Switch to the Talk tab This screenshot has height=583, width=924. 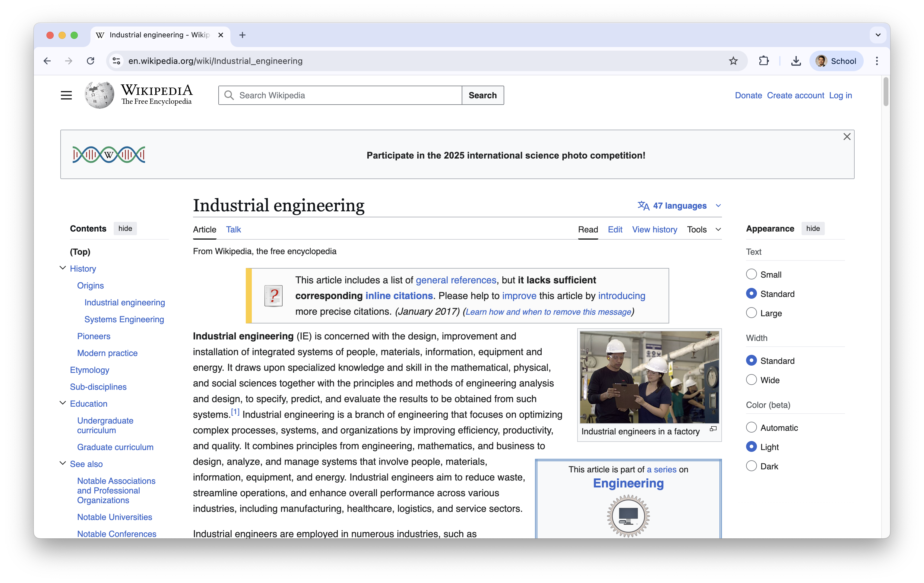coord(233,229)
